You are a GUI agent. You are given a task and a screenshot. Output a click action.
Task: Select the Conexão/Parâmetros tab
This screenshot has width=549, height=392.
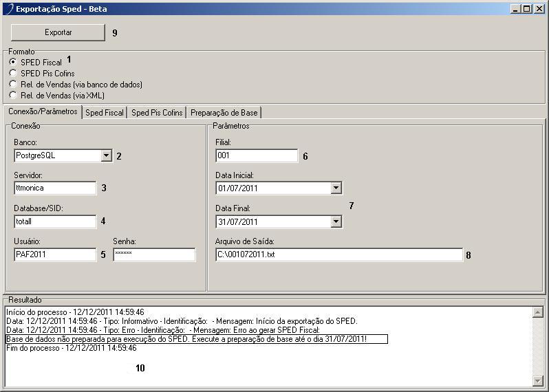tap(42, 112)
